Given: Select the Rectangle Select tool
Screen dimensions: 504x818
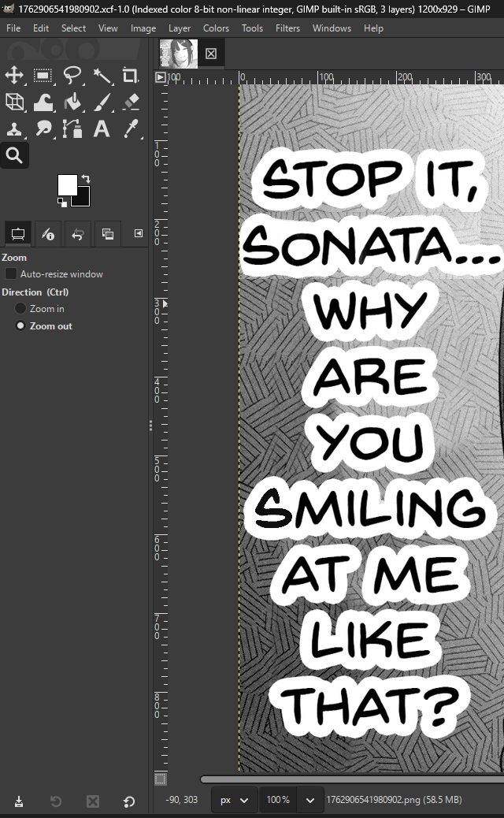Looking at the screenshot, I should [43, 75].
